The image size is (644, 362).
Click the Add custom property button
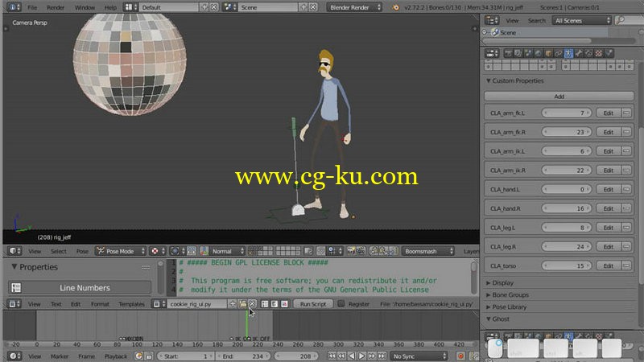[x=559, y=96]
